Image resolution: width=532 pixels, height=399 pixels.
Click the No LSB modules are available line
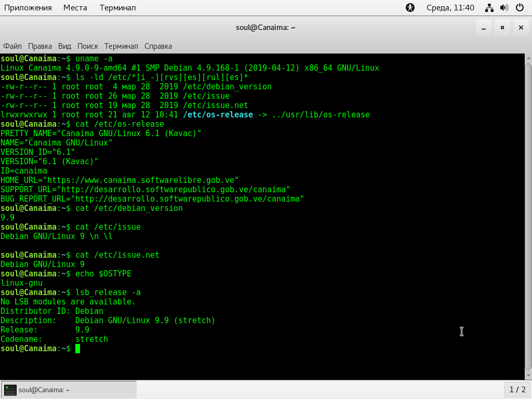68,302
